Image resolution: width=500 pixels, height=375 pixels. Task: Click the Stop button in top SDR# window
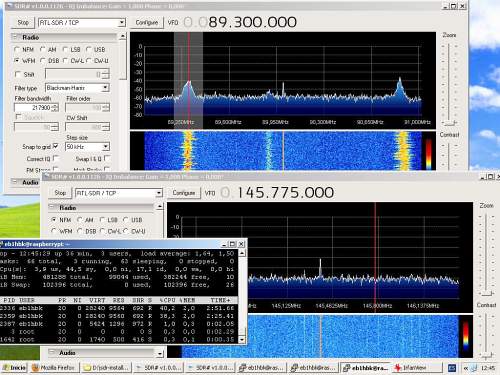[x=23, y=23]
